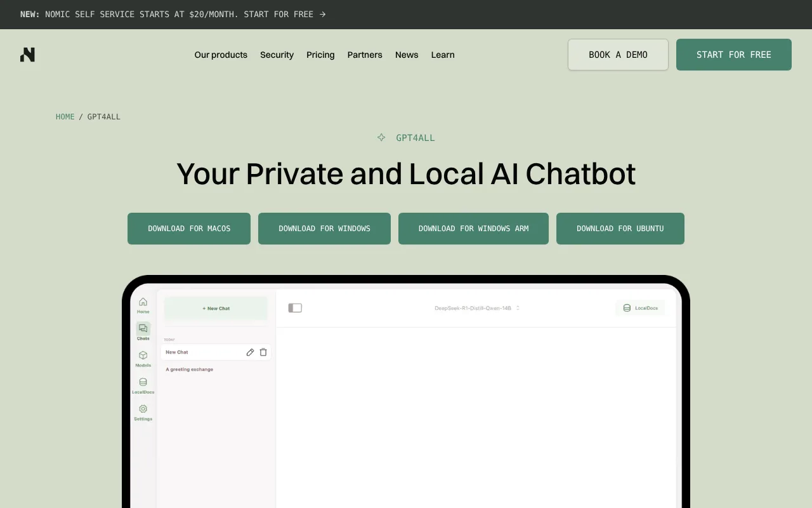Follow the HOME breadcrumb link
Image resolution: width=812 pixels, height=508 pixels.
pyautogui.click(x=65, y=117)
